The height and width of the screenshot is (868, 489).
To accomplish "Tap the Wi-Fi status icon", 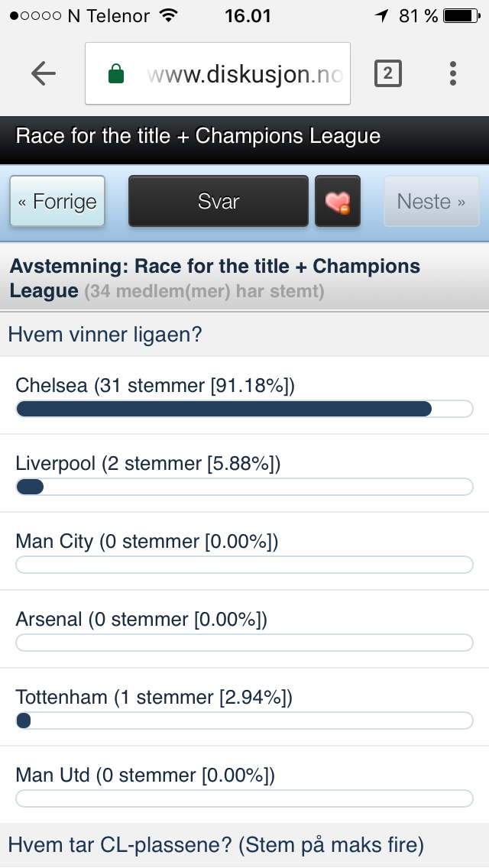I will click(167, 15).
